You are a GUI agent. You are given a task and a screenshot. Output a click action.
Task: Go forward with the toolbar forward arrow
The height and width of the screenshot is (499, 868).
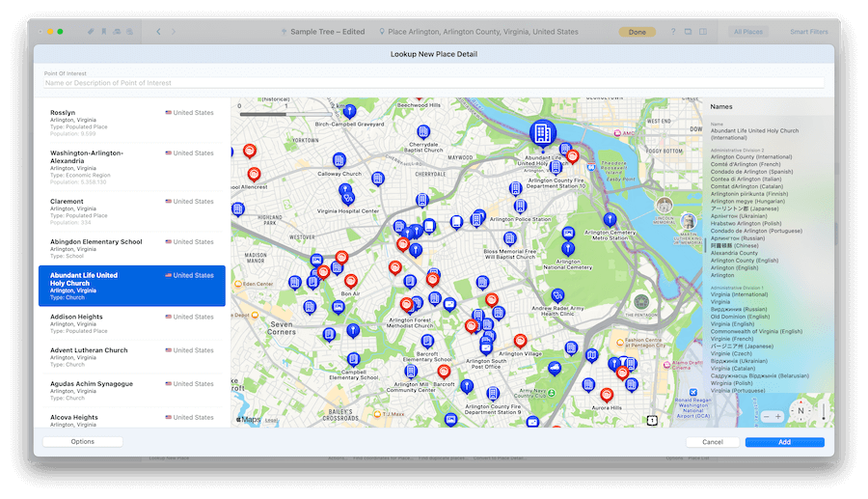(x=174, y=32)
